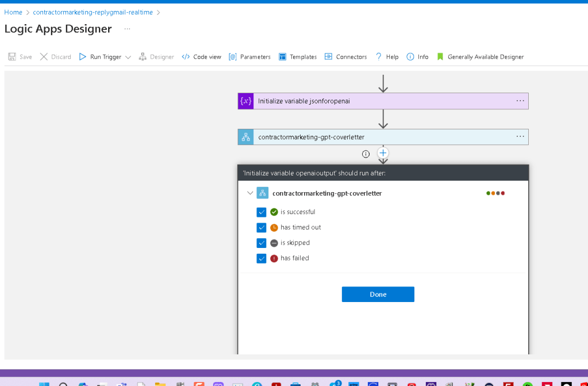
Task: Open Initialize variable jsonforopenai step
Action: pos(383,101)
